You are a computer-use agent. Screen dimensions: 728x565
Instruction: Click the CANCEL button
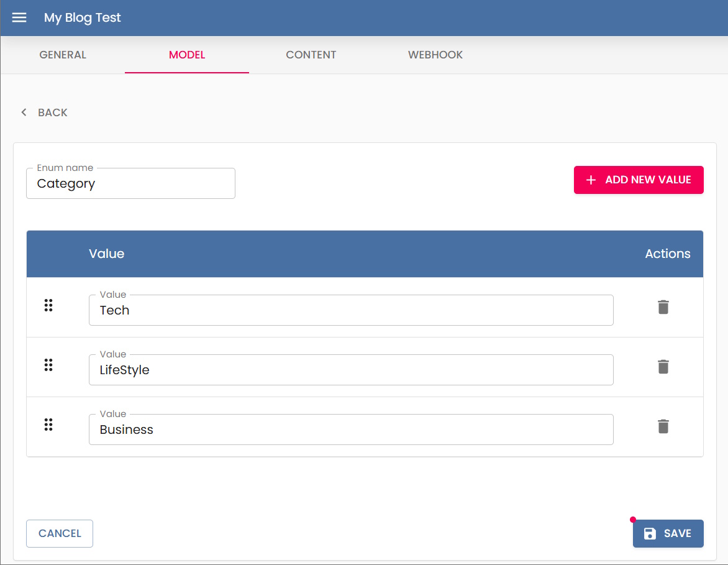[59, 533]
